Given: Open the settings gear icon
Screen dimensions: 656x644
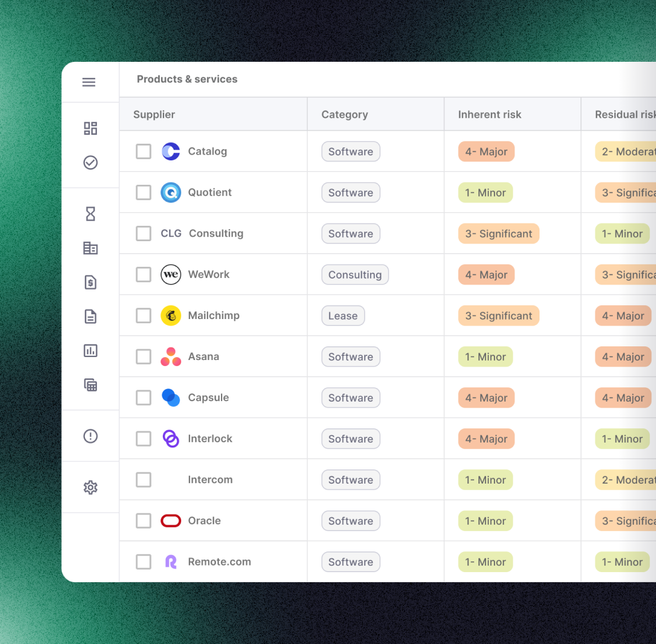Looking at the screenshot, I should [90, 487].
